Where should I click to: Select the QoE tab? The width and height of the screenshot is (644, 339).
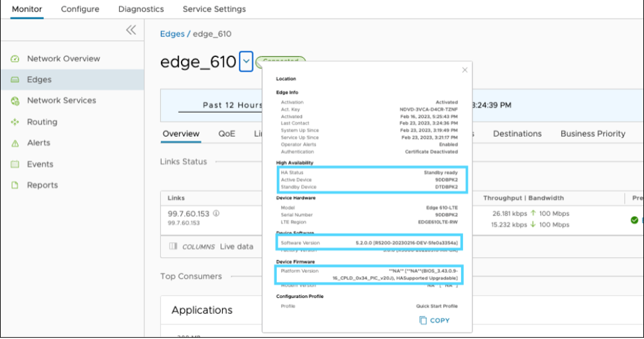pos(227,134)
